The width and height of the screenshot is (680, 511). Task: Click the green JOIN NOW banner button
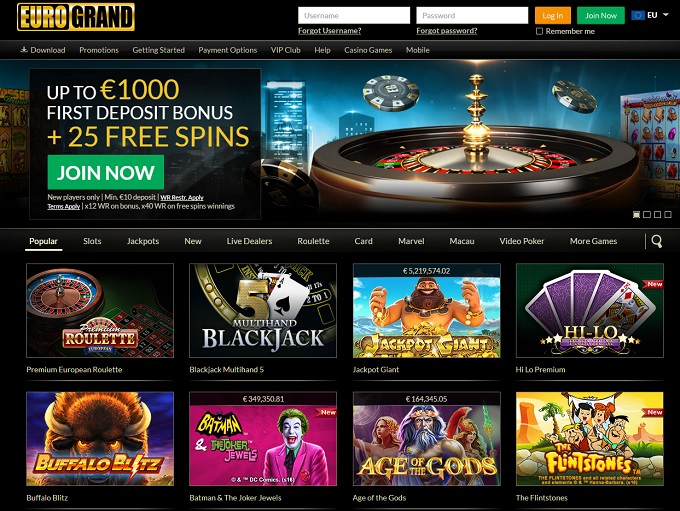pyautogui.click(x=106, y=172)
